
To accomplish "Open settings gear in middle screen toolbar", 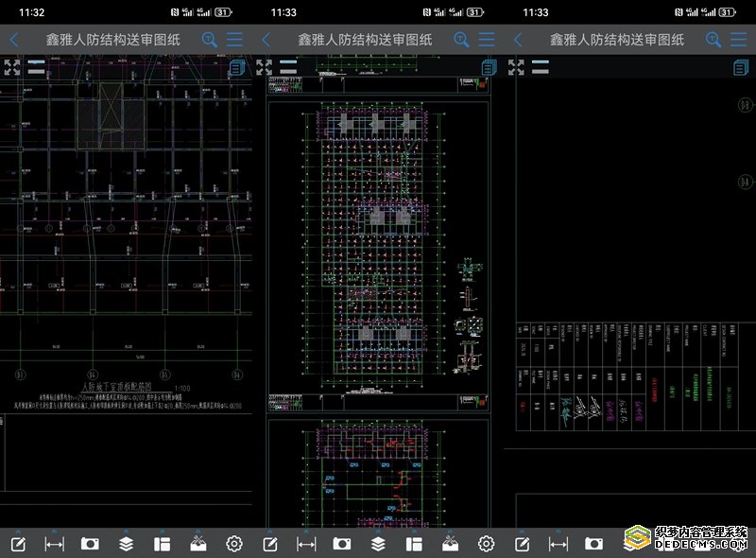I will pos(487,544).
